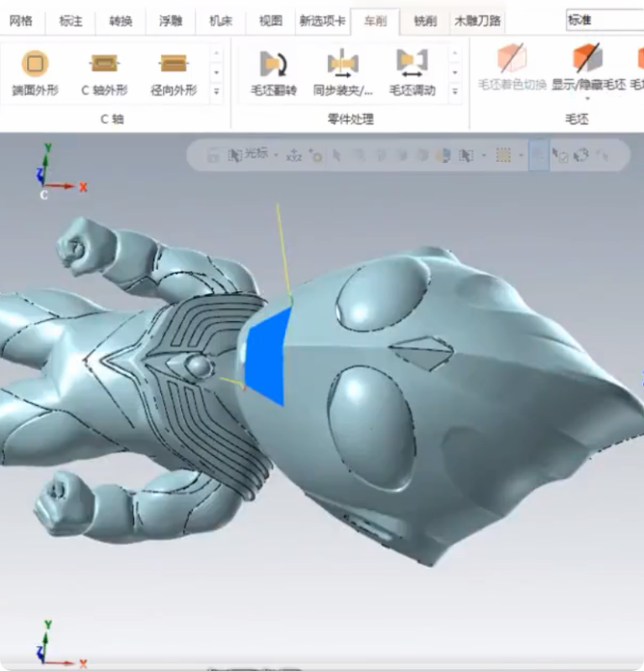Viewport: 644px width, 671px height.
Task: Toggle 显示/隐藏毛坯 visibility
Action: pos(588,60)
